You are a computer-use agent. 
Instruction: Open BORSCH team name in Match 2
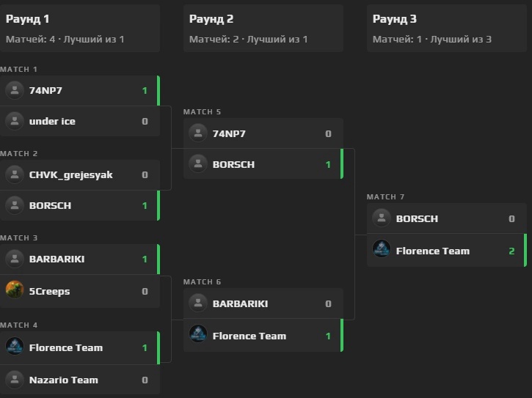(x=50, y=205)
